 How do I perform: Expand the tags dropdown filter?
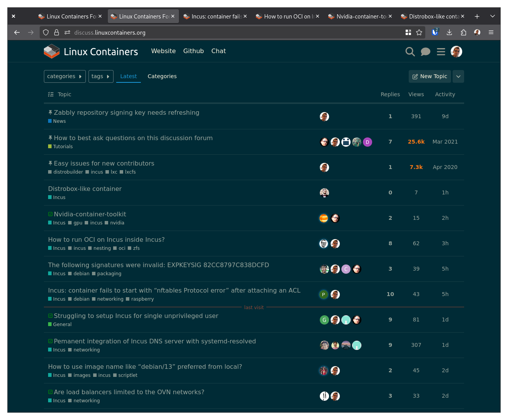101,77
